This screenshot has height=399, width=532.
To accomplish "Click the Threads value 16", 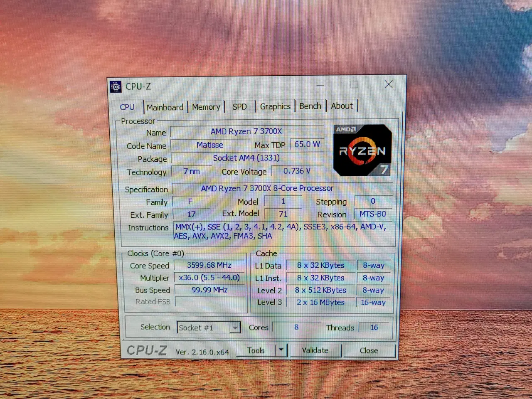I will [x=374, y=327].
